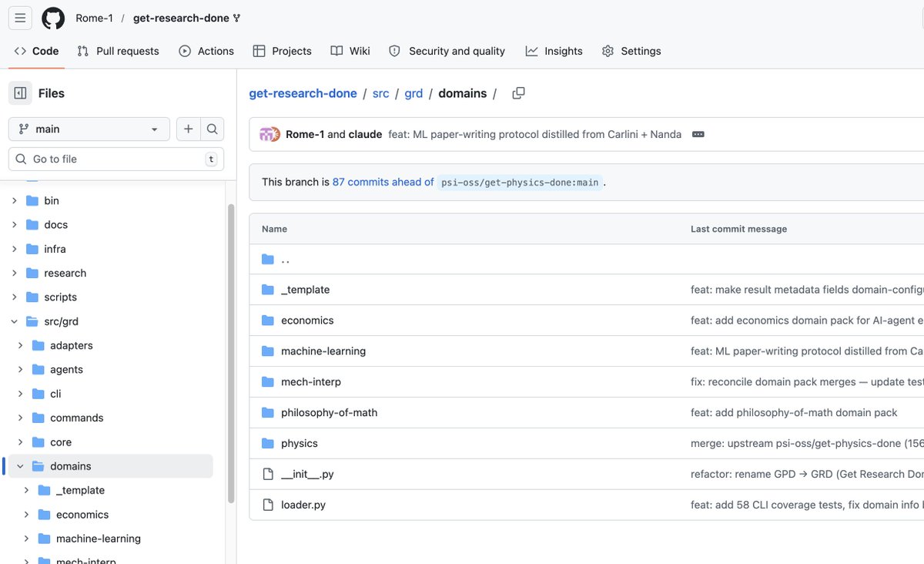Open philosophy-of-math folder in file list
924x564 pixels.
[329, 413]
